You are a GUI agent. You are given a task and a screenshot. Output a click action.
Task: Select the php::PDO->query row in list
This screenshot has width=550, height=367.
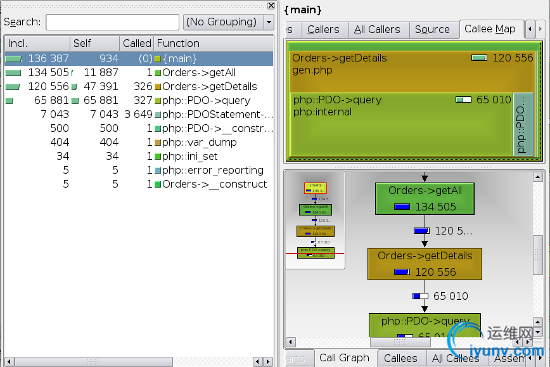point(139,100)
